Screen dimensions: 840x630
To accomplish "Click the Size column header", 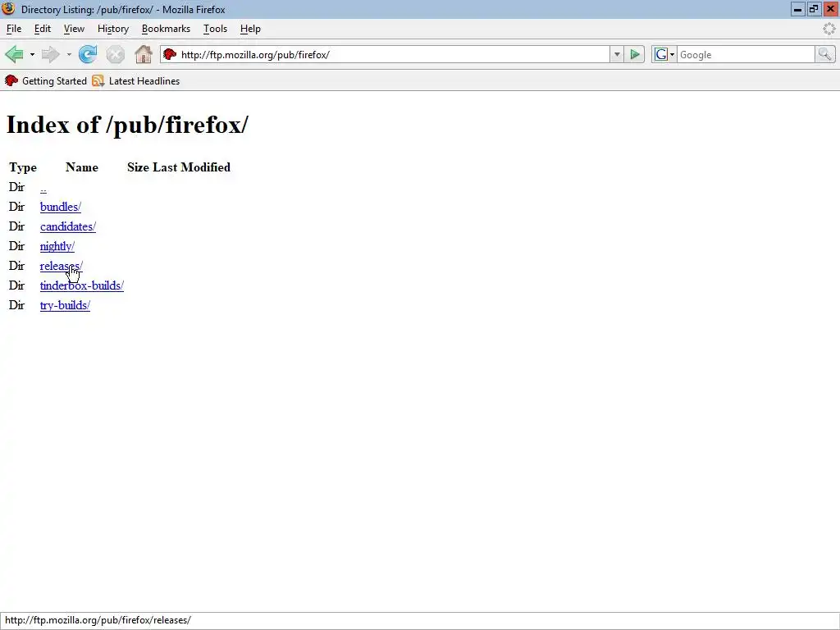I will (138, 167).
